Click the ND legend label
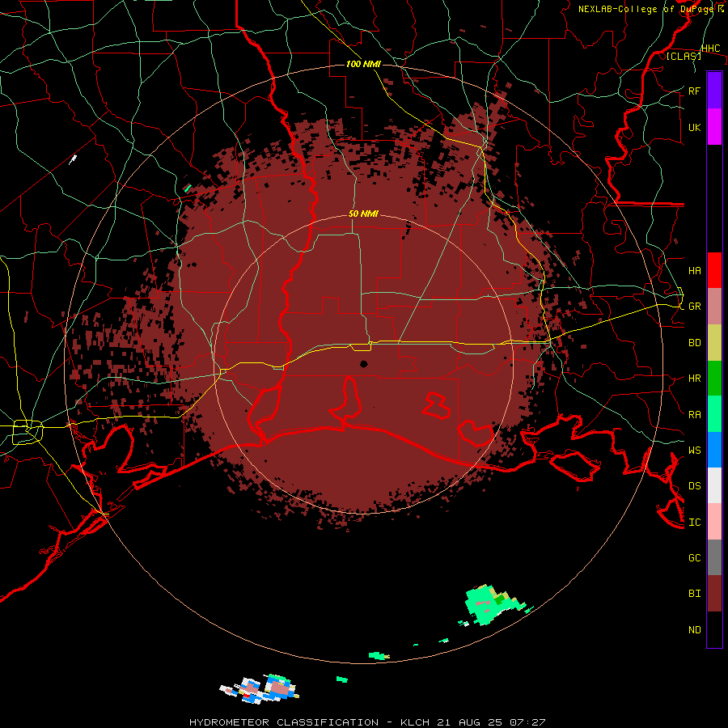The width and height of the screenshot is (728, 728). (x=695, y=629)
